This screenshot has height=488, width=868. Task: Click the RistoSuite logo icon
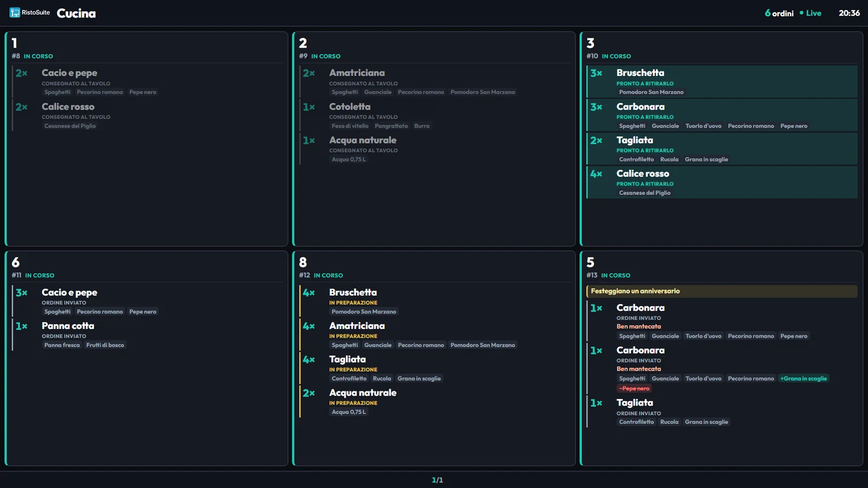(x=15, y=12)
